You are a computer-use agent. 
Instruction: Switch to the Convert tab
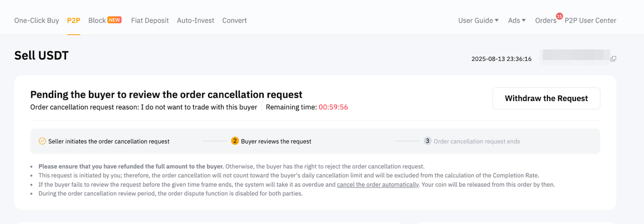pos(234,21)
